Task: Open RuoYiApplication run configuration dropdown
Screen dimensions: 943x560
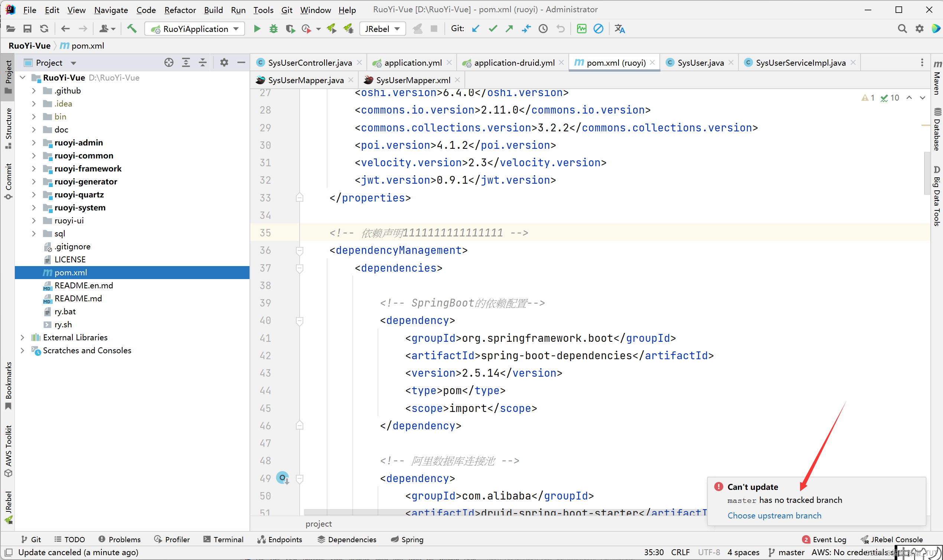Action: click(195, 29)
